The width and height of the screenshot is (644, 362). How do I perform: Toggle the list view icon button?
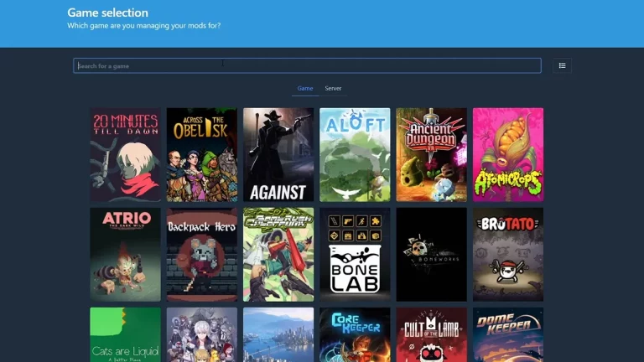[562, 65]
